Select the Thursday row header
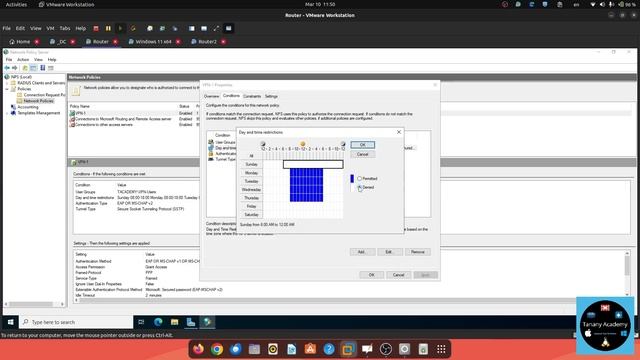 (251, 198)
